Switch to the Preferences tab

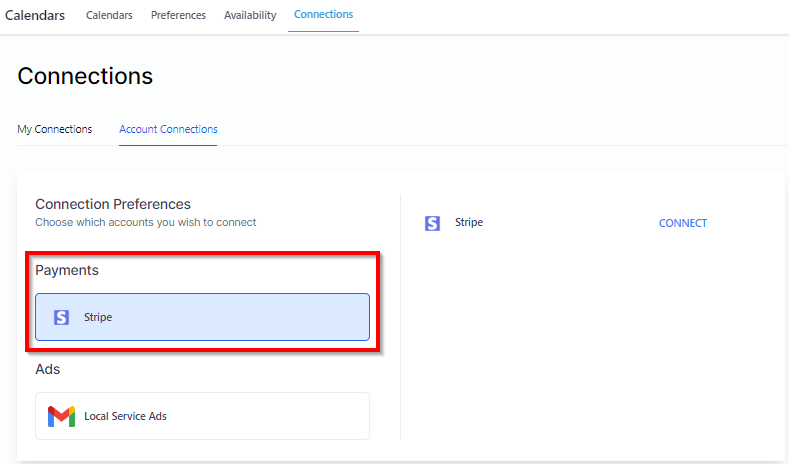178,15
